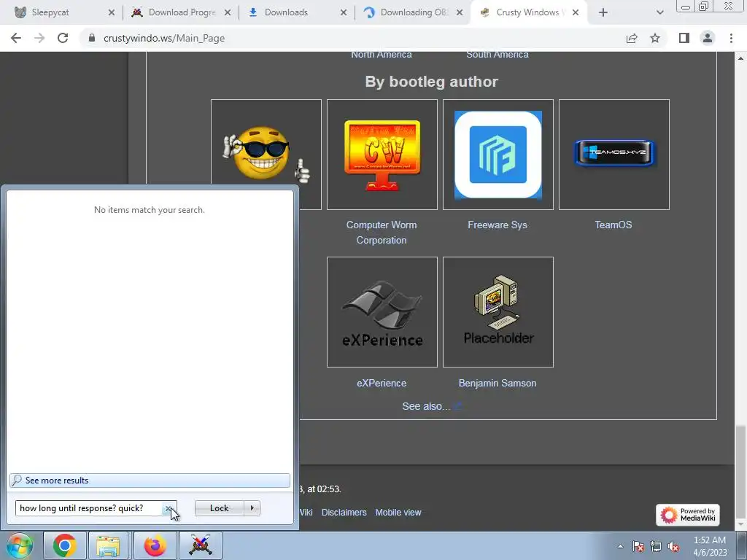Open the Chrome profile menu

click(x=708, y=38)
